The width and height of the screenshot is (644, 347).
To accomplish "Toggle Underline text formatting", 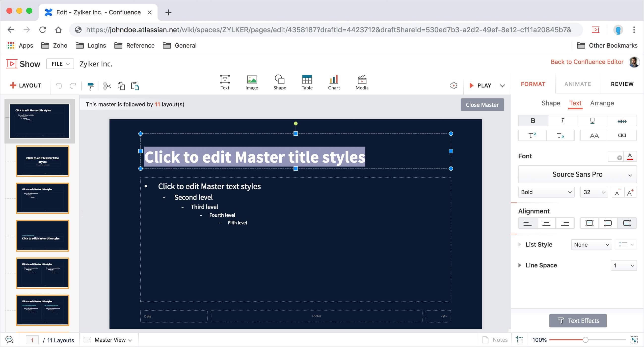I will pyautogui.click(x=592, y=121).
